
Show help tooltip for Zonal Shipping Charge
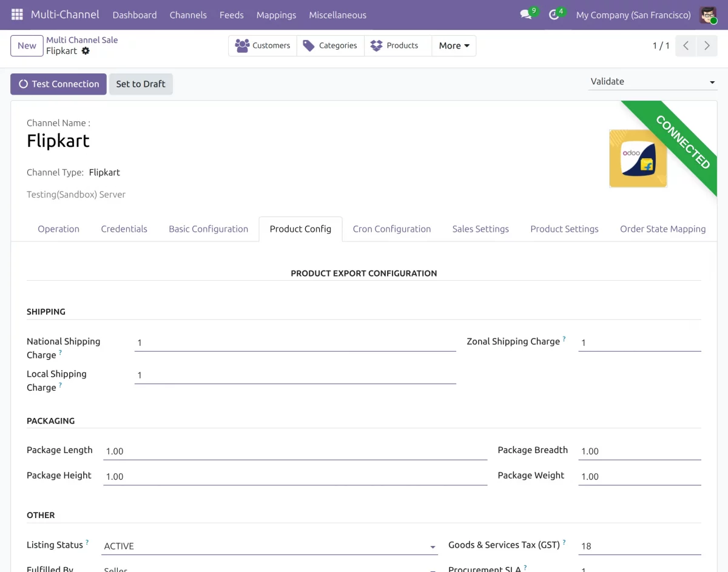pyautogui.click(x=564, y=338)
